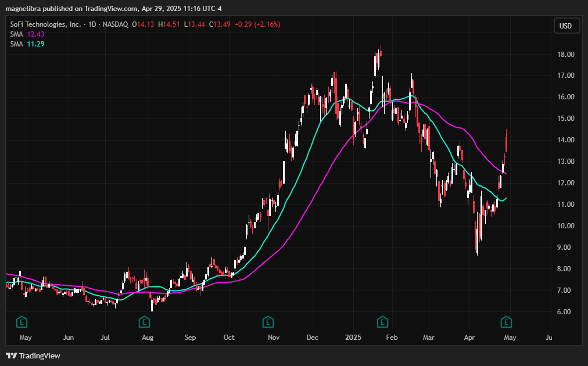Click the Jun label on time axis

coord(68,338)
